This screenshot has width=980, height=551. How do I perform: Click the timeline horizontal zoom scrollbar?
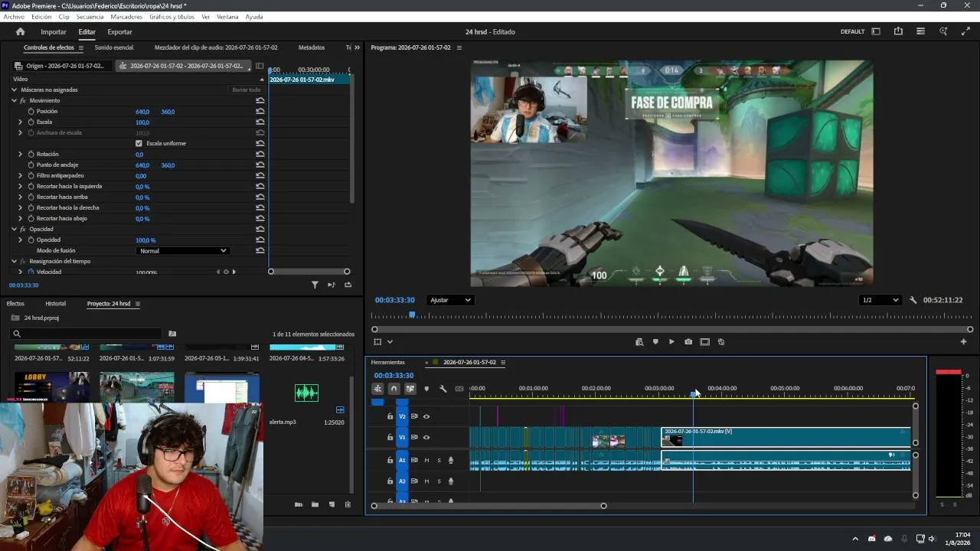tap(488, 506)
